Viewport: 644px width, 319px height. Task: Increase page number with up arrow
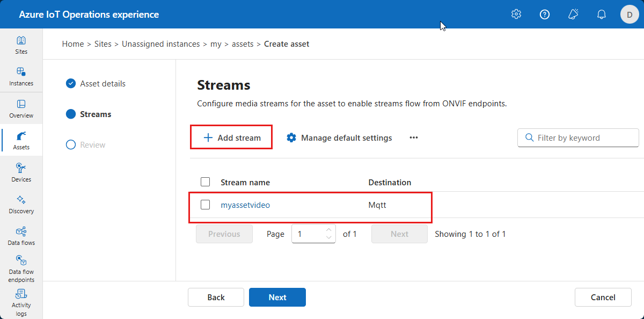coord(328,230)
